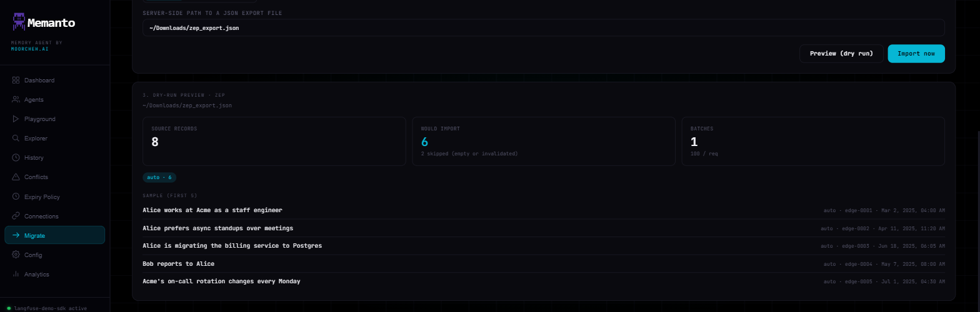The height and width of the screenshot is (312, 980).
Task: Navigate to the Connections label
Action: point(41,216)
